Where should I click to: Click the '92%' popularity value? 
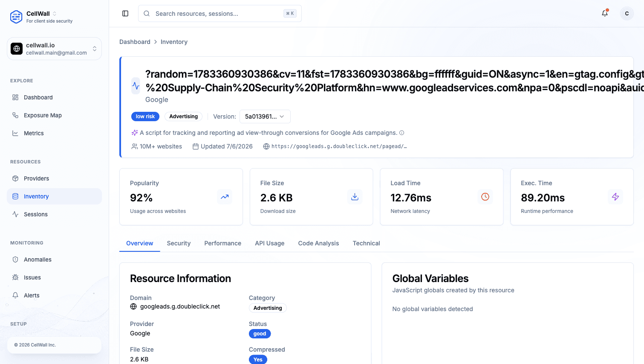pyautogui.click(x=141, y=198)
